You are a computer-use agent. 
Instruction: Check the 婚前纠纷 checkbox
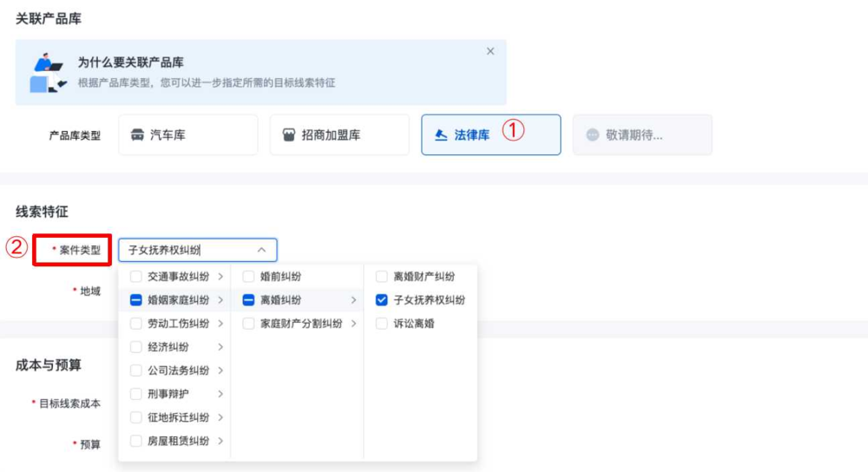(x=248, y=276)
